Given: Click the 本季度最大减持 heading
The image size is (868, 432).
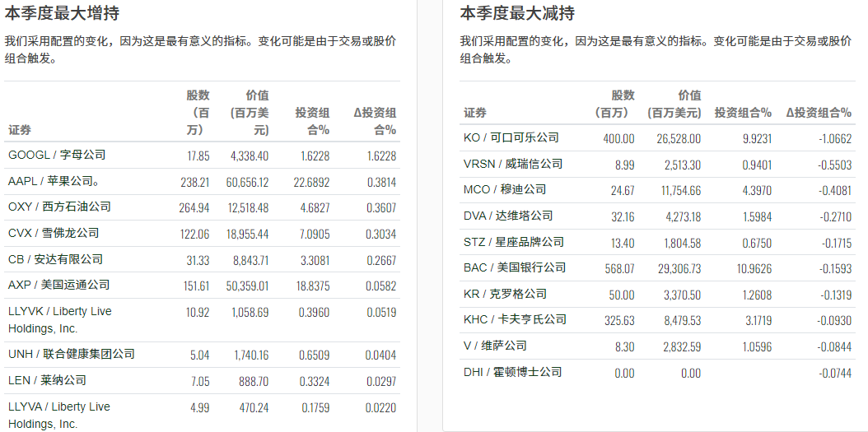Looking at the screenshot, I should (x=517, y=12).
